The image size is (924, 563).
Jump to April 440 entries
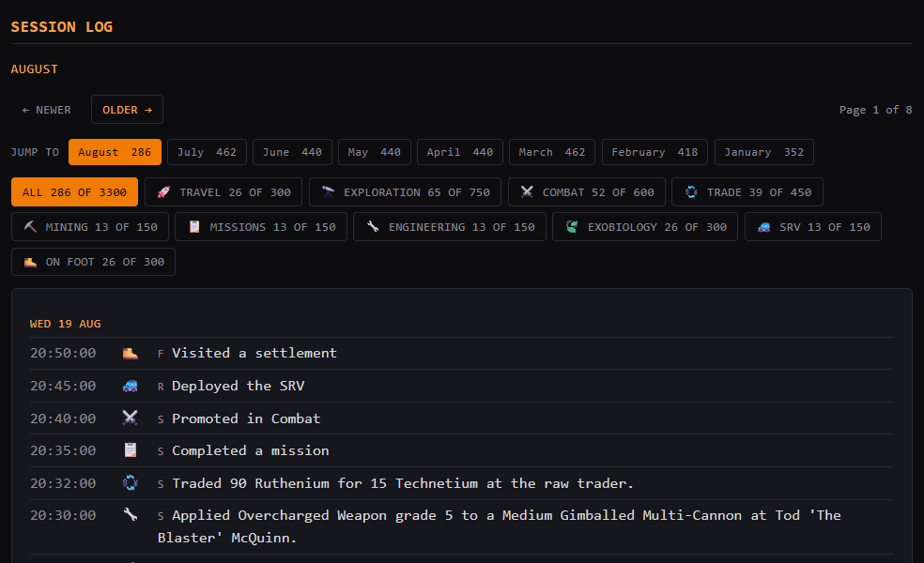460,152
